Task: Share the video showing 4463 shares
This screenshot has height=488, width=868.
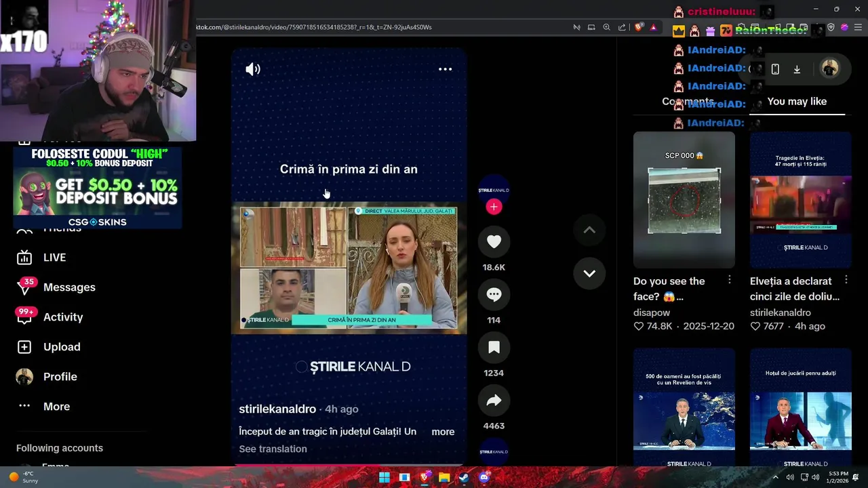Action: tap(494, 401)
